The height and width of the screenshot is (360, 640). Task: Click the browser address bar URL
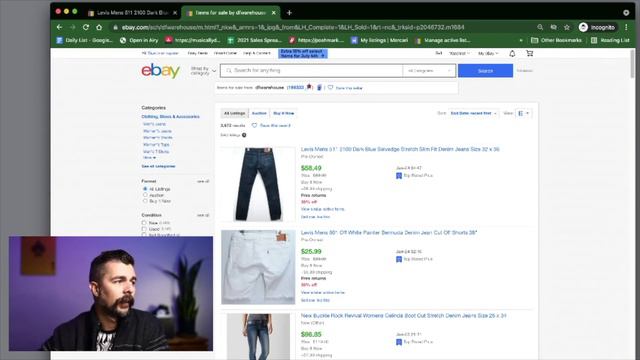click(x=293, y=27)
